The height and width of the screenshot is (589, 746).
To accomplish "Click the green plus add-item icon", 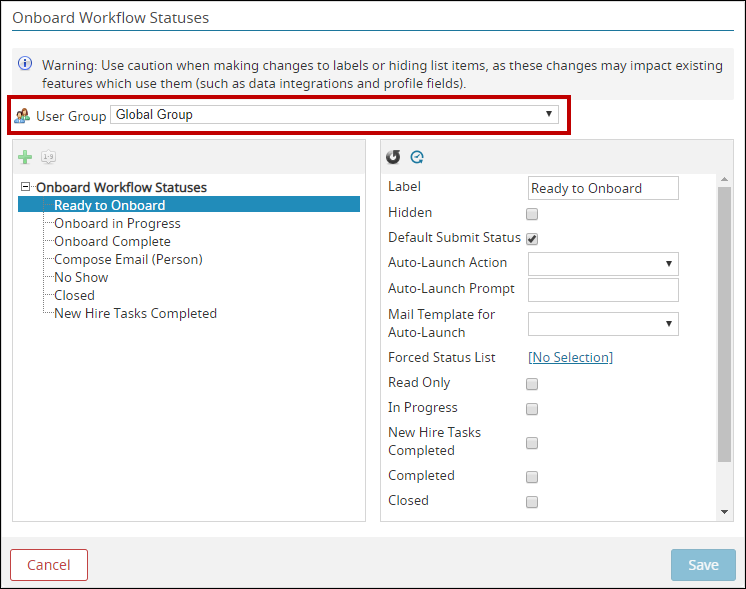I will pyautogui.click(x=25, y=157).
